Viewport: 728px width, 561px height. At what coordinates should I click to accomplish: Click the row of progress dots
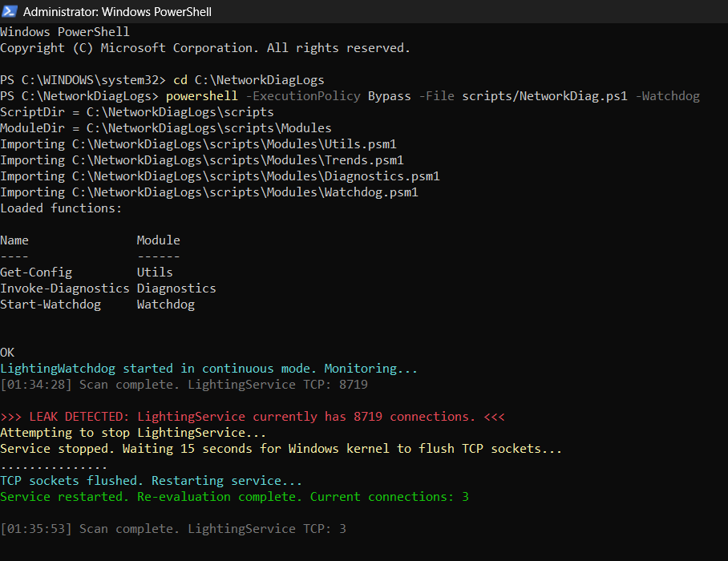pyautogui.click(x=54, y=468)
